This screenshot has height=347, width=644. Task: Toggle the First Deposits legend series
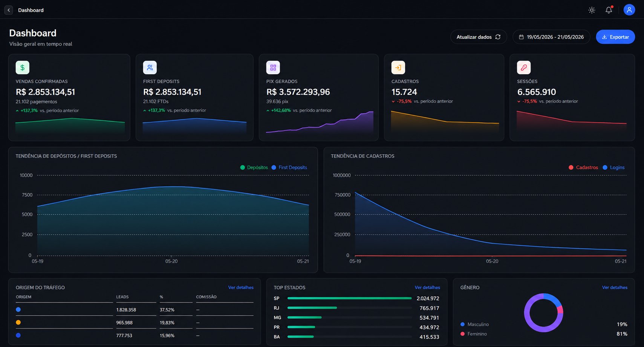click(289, 167)
